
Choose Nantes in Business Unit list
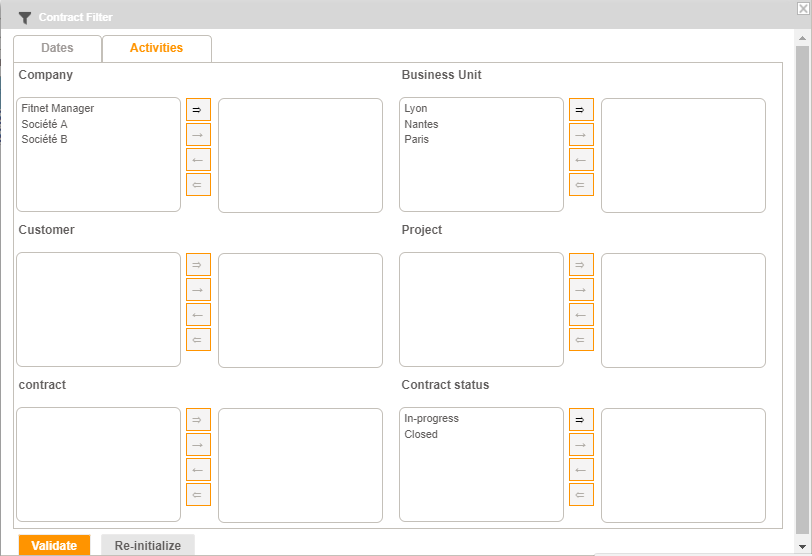(x=421, y=124)
